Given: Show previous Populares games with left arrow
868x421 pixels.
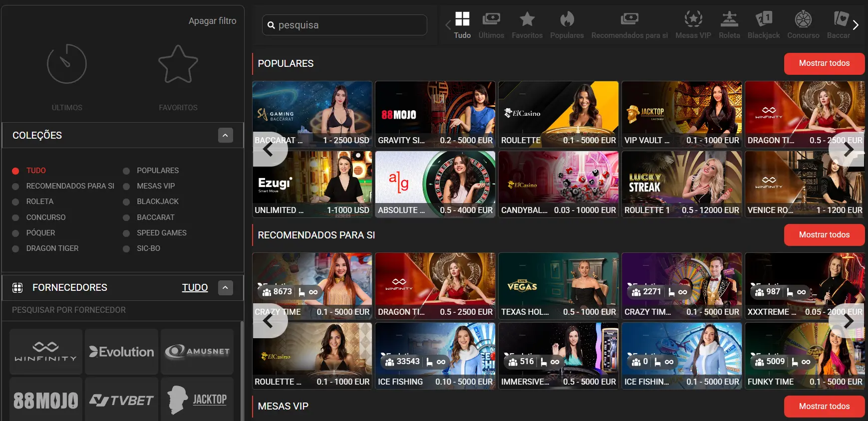Looking at the screenshot, I should 270,149.
